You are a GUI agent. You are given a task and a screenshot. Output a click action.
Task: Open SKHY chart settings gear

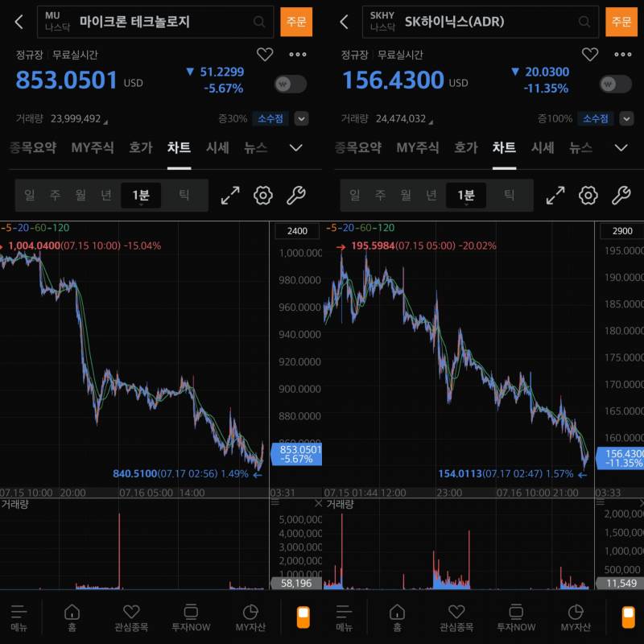[588, 196]
